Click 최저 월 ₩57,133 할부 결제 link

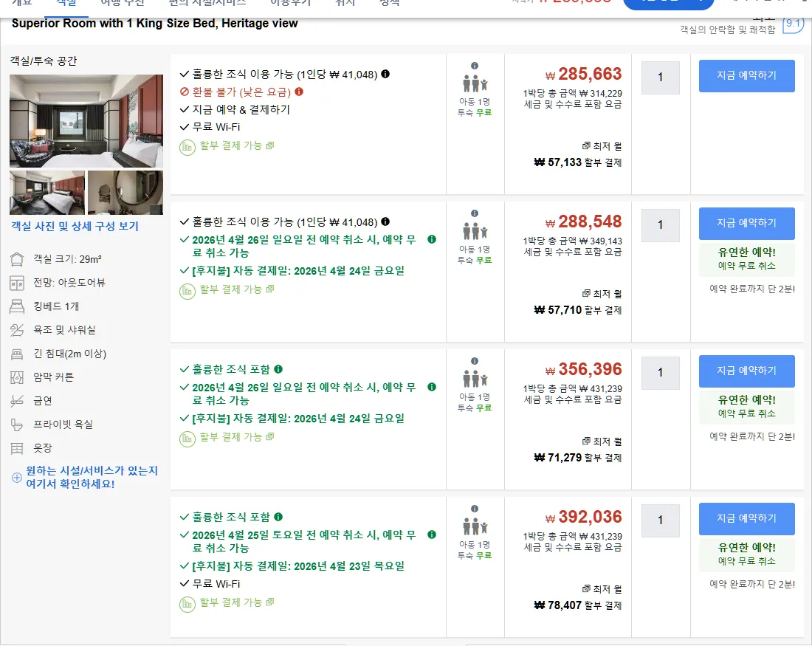pos(577,155)
